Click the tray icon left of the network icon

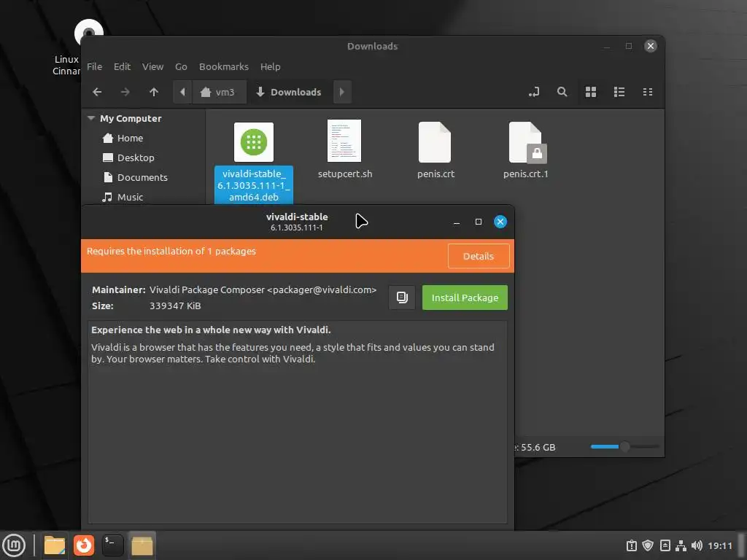pyautogui.click(x=665, y=545)
